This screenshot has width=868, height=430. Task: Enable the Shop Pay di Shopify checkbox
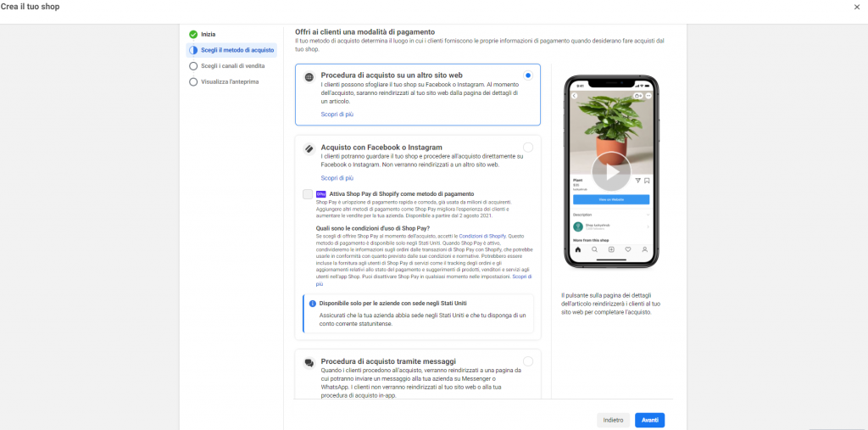pyautogui.click(x=308, y=194)
